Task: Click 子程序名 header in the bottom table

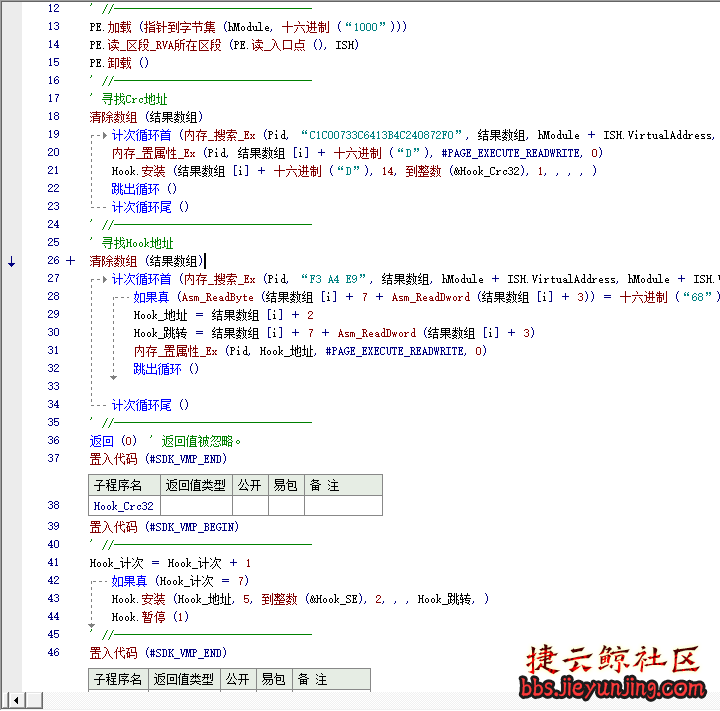Action: 118,679
